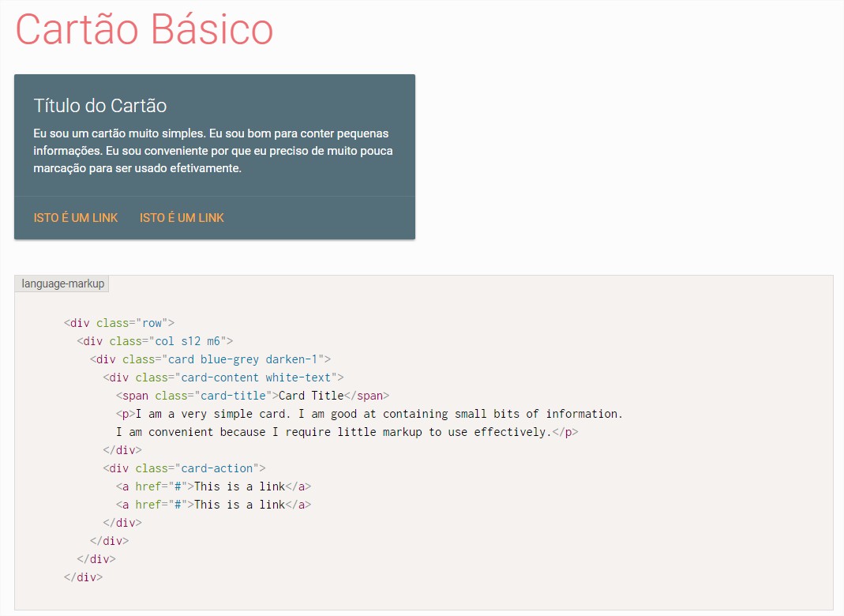Screen dimensions: 844x616
Task: Click code line starting I am a very simple card
Action: 379,414
